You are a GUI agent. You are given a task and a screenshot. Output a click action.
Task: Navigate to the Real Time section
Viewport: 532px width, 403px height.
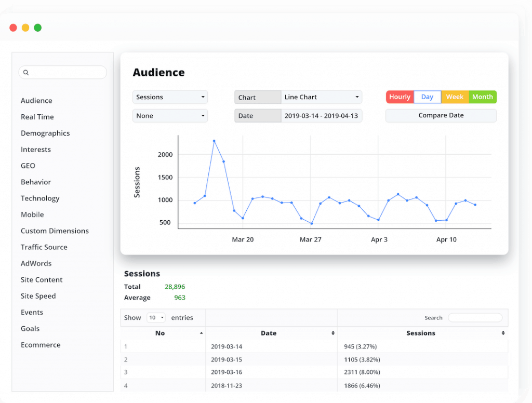coord(37,116)
